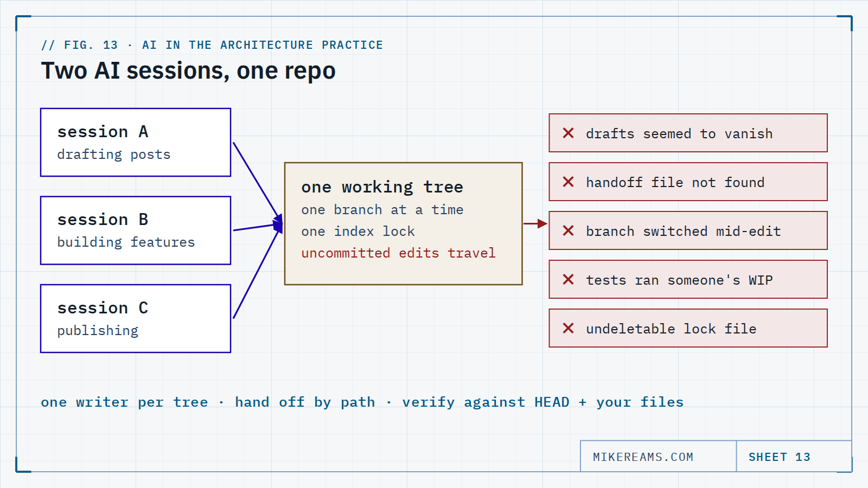This screenshot has height=488, width=868.
Task: Click the X mark beside "branch switched mid-edit"
Action: [568, 230]
